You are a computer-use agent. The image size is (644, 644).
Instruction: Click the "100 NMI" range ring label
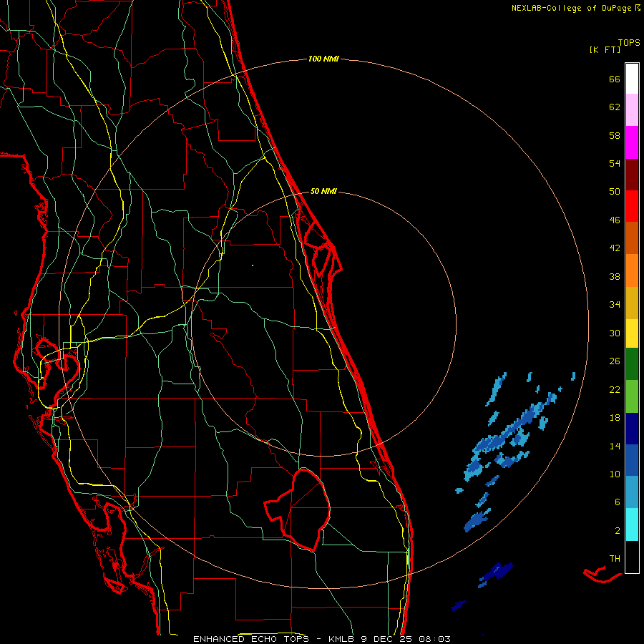point(323,59)
